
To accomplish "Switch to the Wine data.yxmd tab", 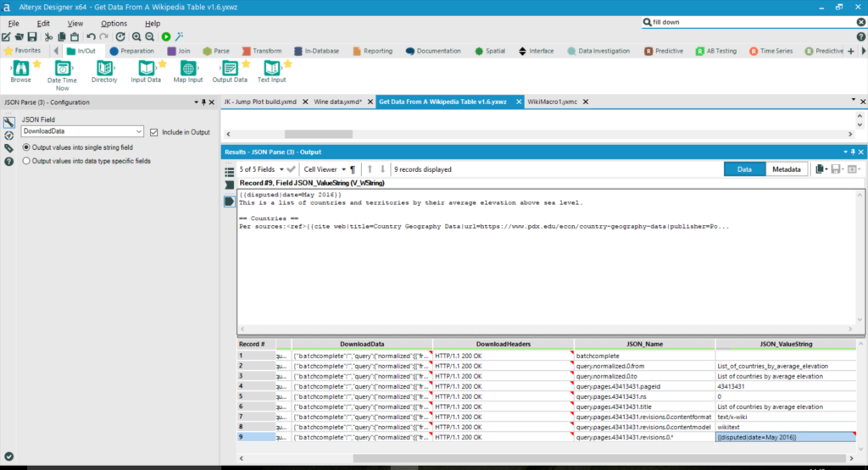I will pos(337,102).
